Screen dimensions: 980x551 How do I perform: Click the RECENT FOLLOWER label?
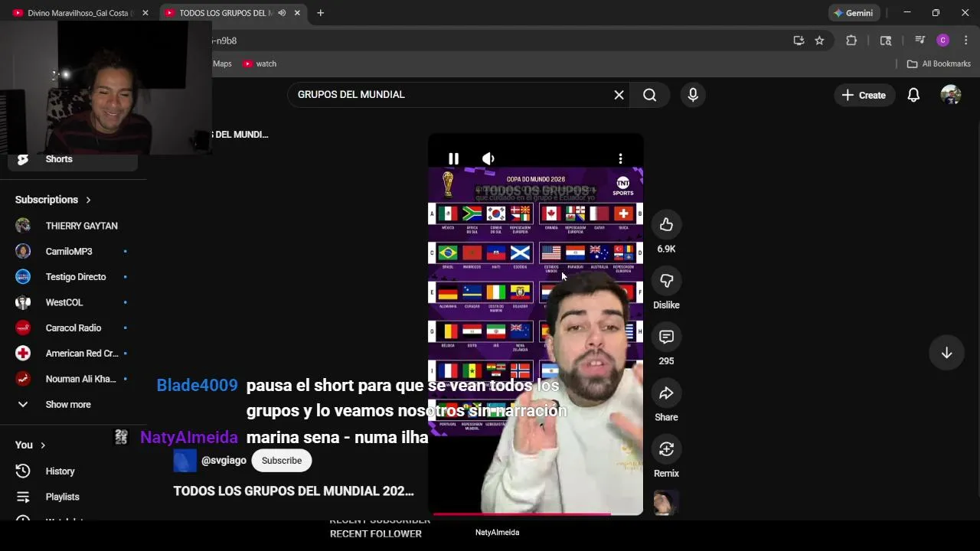click(375, 534)
